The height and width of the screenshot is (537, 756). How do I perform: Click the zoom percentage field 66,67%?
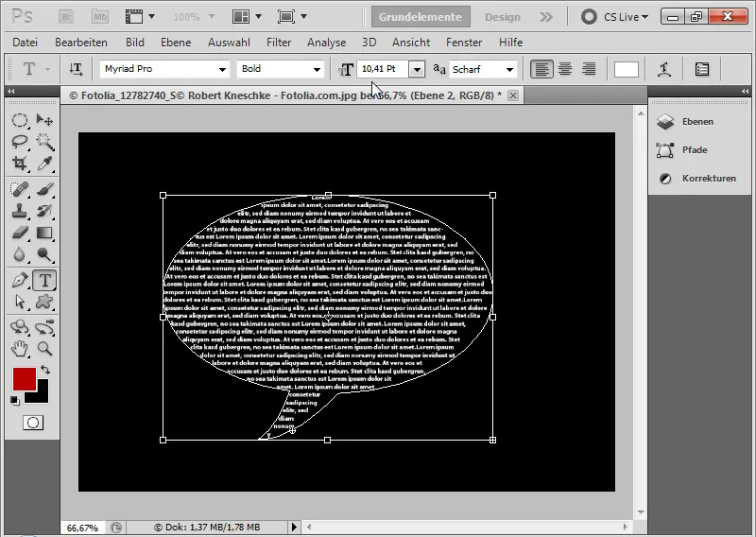(x=82, y=528)
